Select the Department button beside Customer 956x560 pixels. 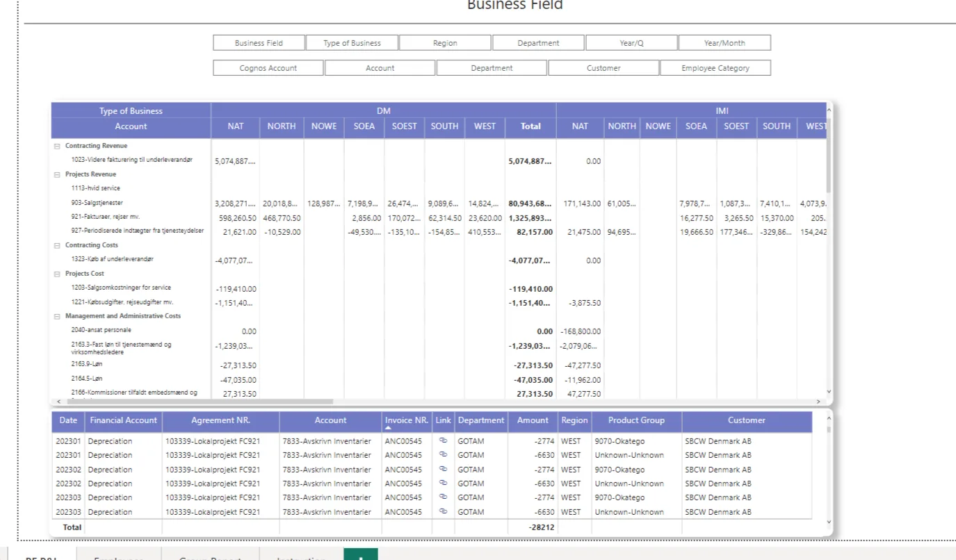[492, 68]
